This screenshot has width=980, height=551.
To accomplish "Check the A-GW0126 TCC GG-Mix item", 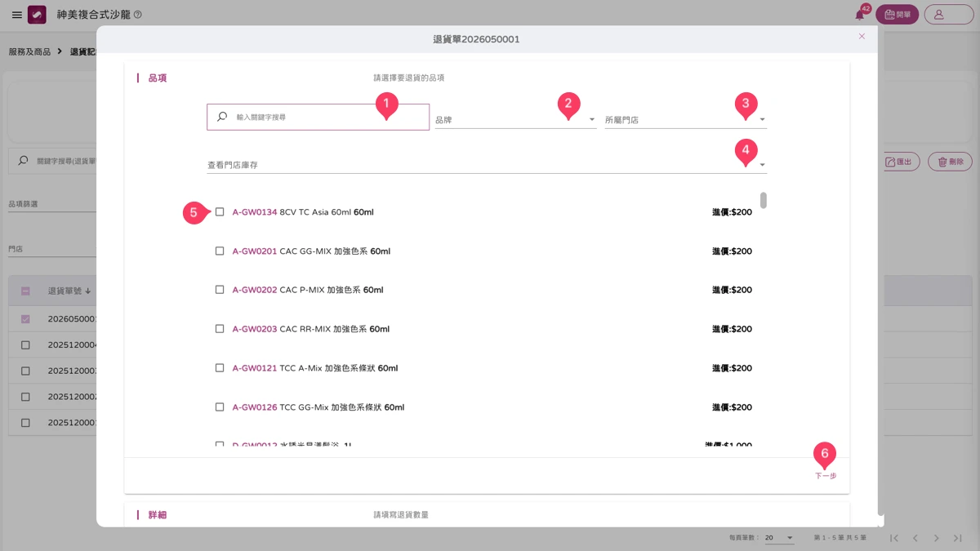I will (x=220, y=407).
